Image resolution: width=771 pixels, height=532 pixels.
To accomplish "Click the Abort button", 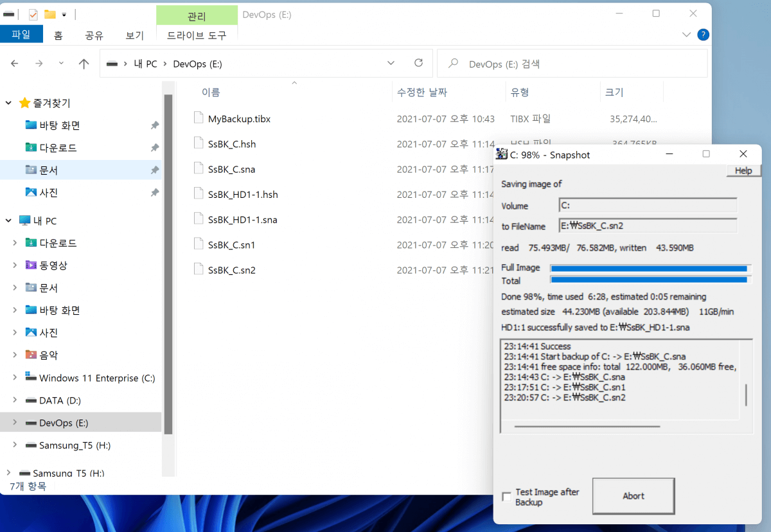I will tap(634, 496).
